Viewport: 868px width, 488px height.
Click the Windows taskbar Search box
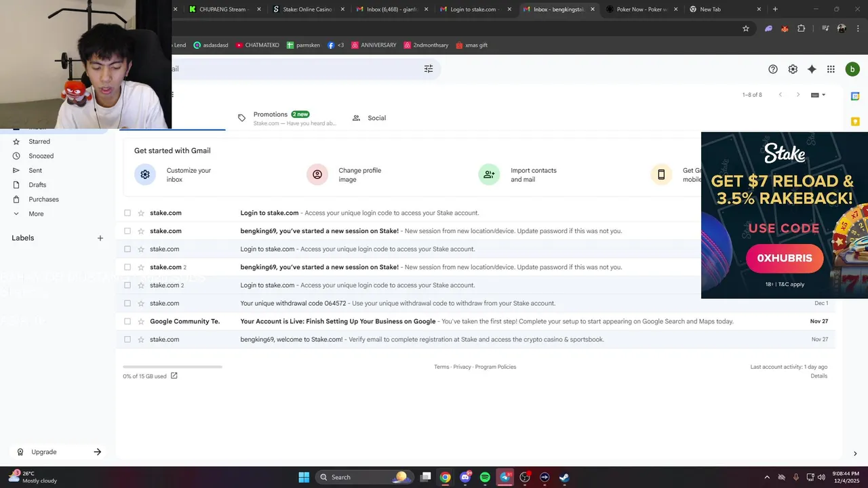pos(364,477)
